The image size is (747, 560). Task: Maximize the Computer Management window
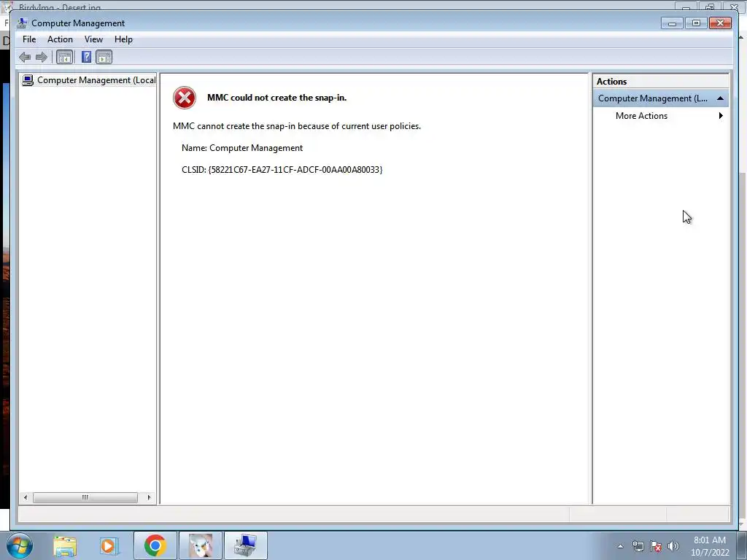click(x=696, y=23)
